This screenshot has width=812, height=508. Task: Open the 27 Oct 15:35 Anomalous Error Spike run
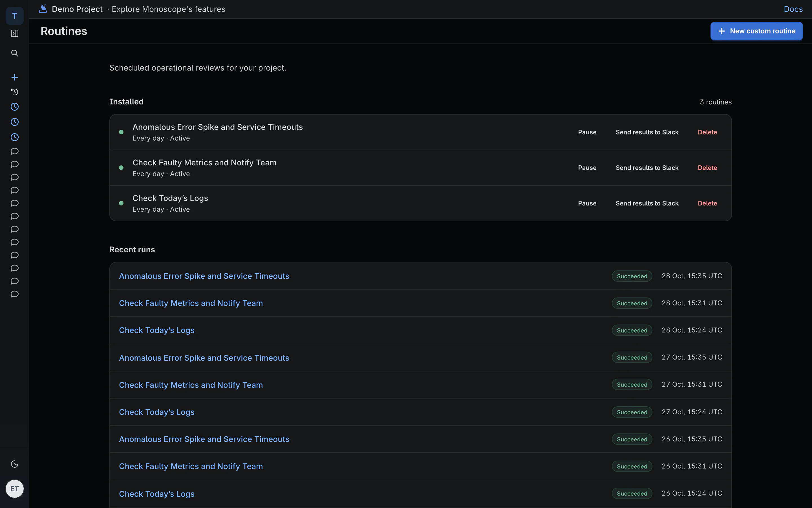204,358
